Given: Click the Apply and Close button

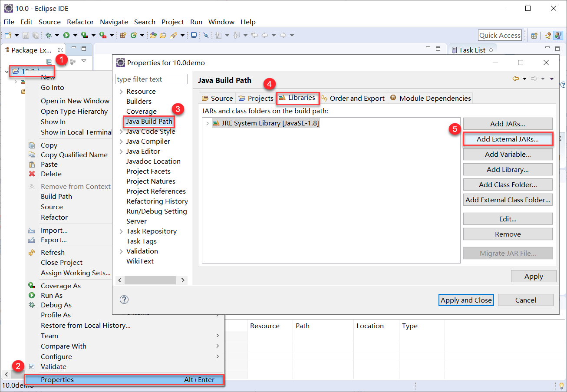Looking at the screenshot, I should (x=466, y=300).
